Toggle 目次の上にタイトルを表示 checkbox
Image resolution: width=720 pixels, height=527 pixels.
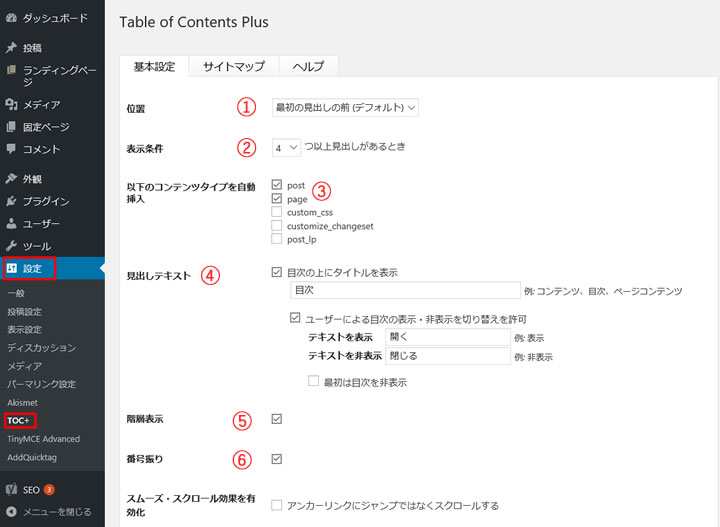click(x=276, y=272)
